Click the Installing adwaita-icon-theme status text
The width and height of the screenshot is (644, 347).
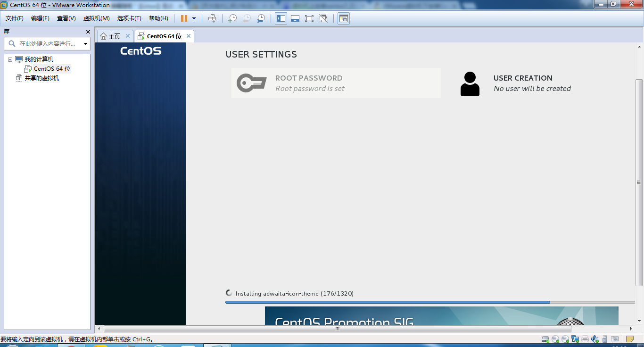click(295, 293)
